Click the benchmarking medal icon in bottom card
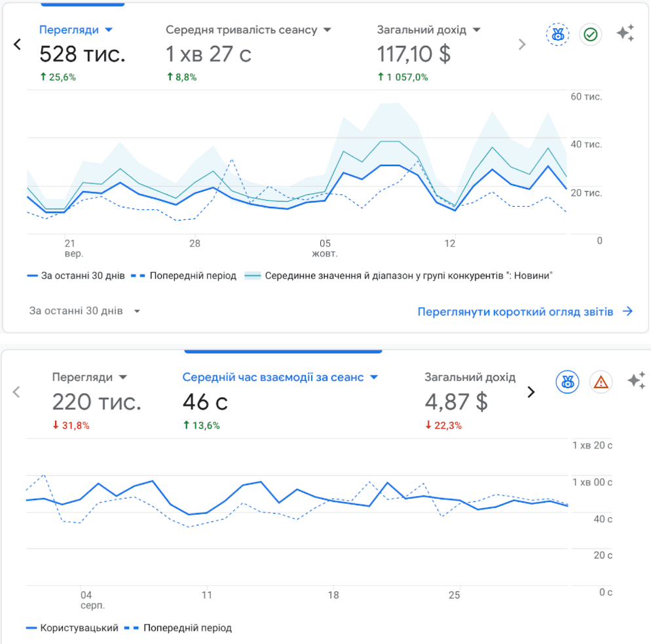This screenshot has height=644, width=651. tap(567, 382)
